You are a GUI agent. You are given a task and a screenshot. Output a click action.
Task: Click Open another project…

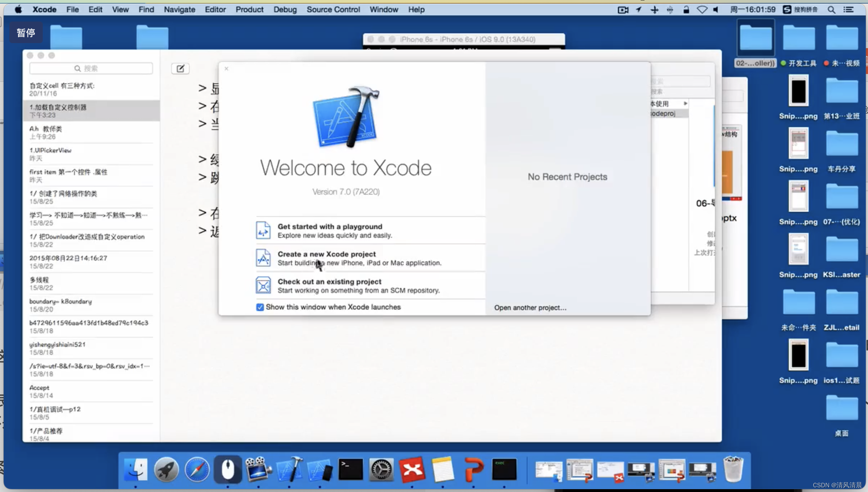pyautogui.click(x=530, y=308)
